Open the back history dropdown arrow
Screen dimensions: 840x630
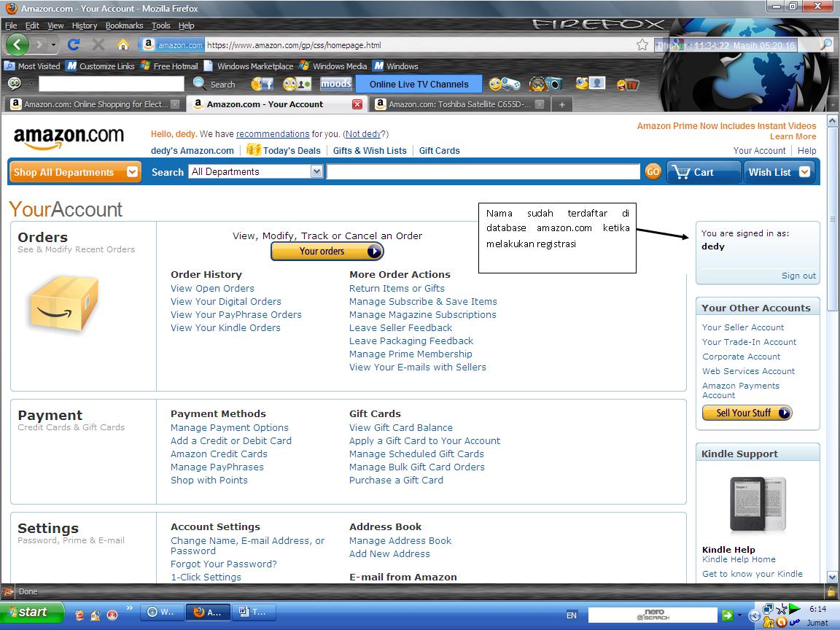coord(53,45)
